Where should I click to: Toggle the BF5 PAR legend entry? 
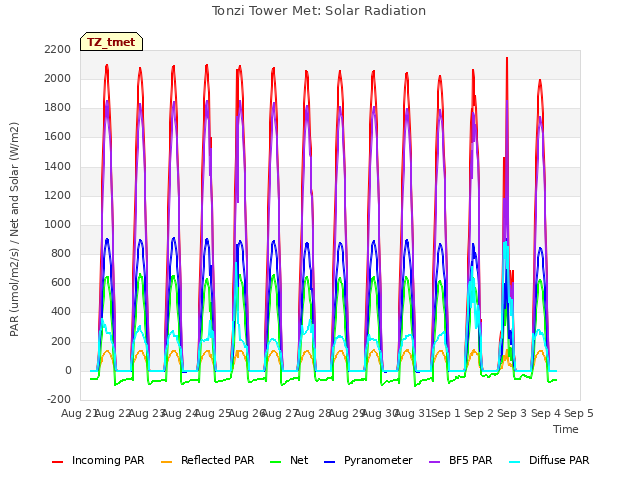click(x=461, y=460)
